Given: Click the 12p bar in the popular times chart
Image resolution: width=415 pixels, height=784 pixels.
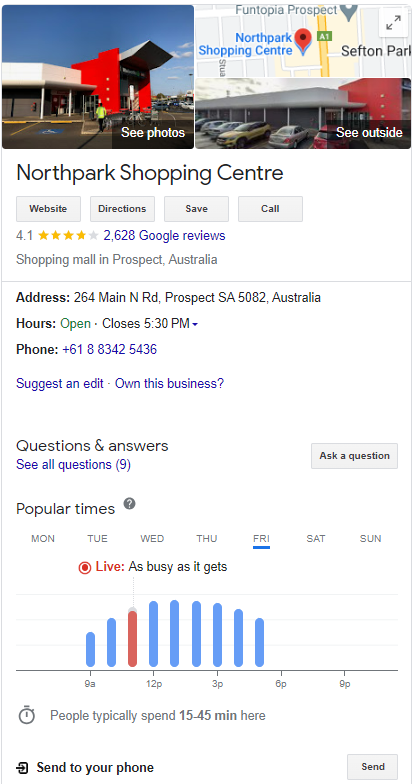Looking at the screenshot, I should pos(154,634).
